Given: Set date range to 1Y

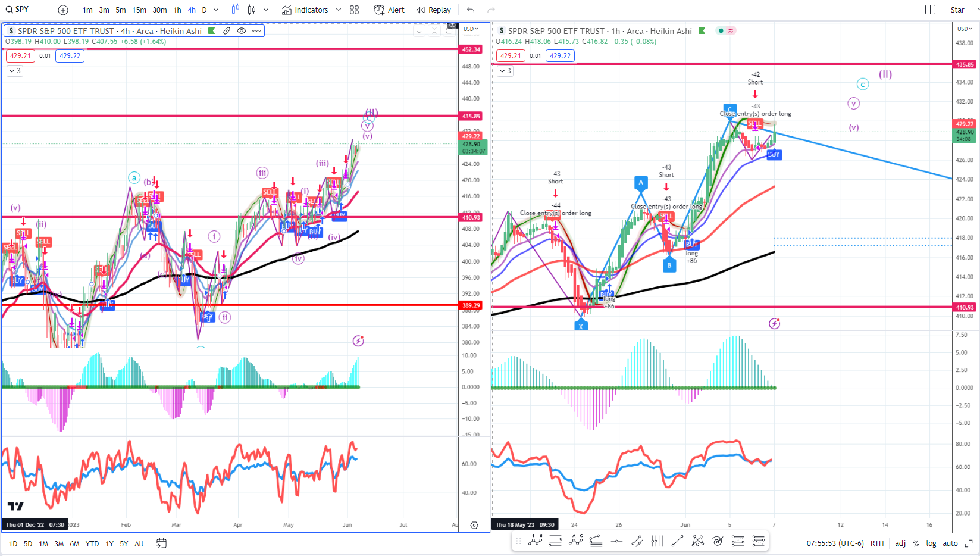Looking at the screenshot, I should [109, 543].
